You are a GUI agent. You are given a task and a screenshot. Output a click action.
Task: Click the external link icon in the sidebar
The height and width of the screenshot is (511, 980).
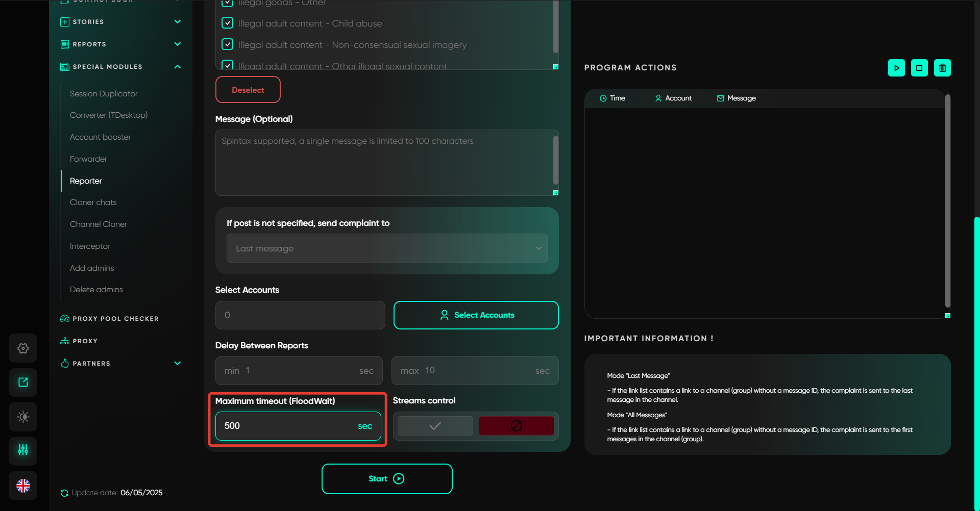click(23, 382)
